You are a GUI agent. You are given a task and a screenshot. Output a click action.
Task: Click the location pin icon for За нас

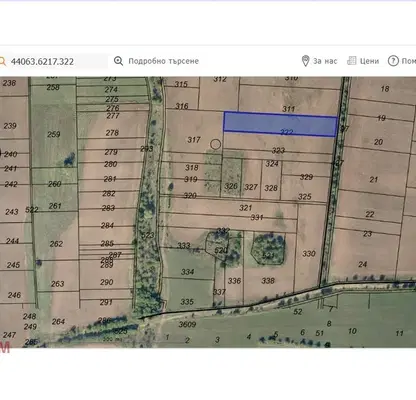click(305, 61)
